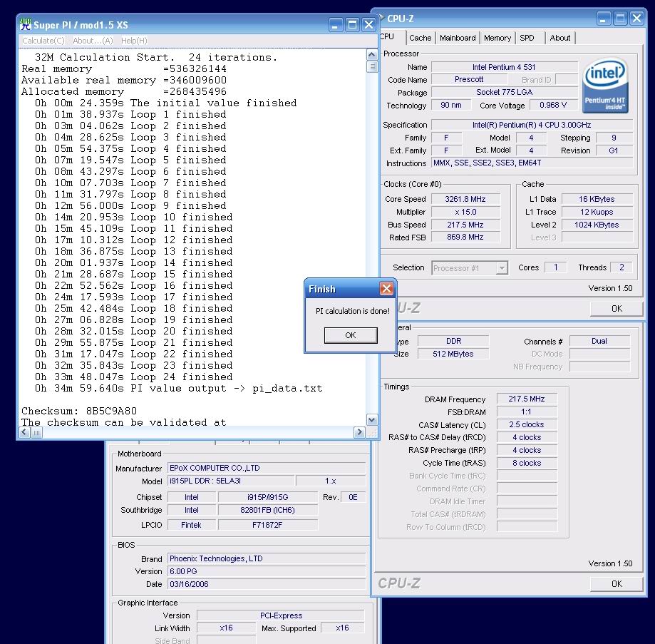Open the Calculate(C) menu
The image size is (655, 644).
point(43,41)
